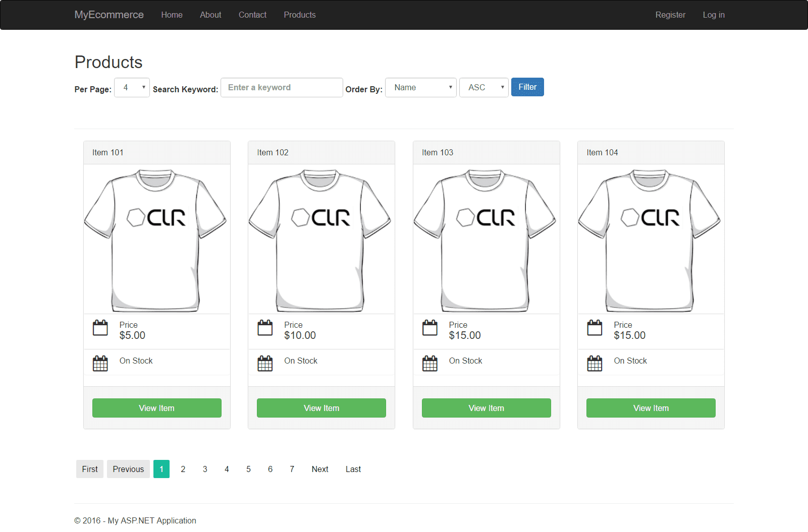
Task: Jump to the Last page
Action: pyautogui.click(x=353, y=469)
